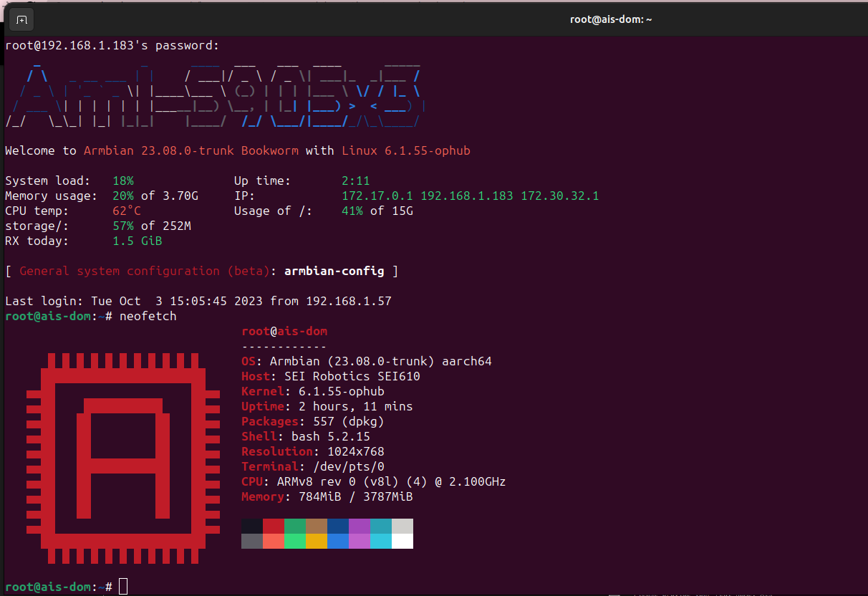The height and width of the screenshot is (596, 868).
Task: Pick the yellow neofetch color swatch
Action: coord(317,541)
